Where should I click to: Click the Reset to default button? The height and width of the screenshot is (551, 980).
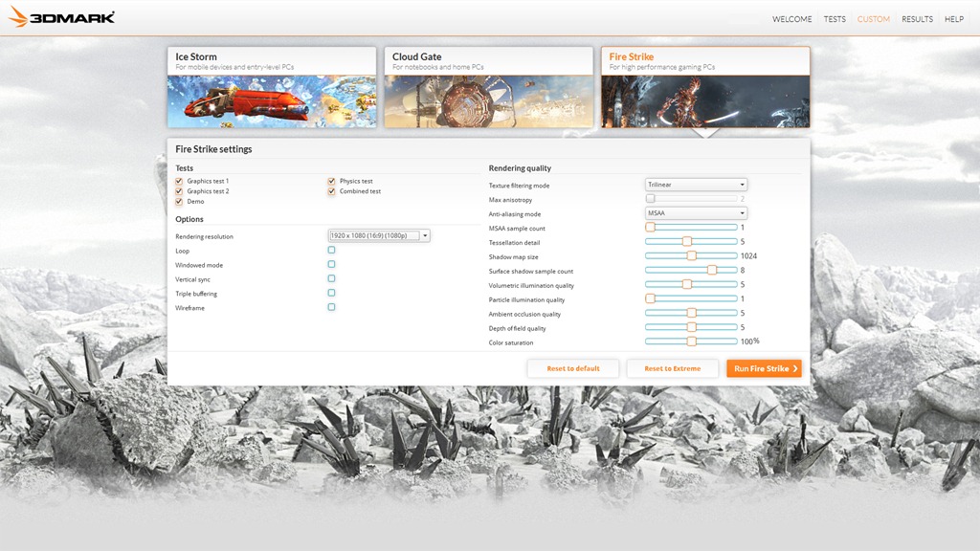tap(573, 368)
